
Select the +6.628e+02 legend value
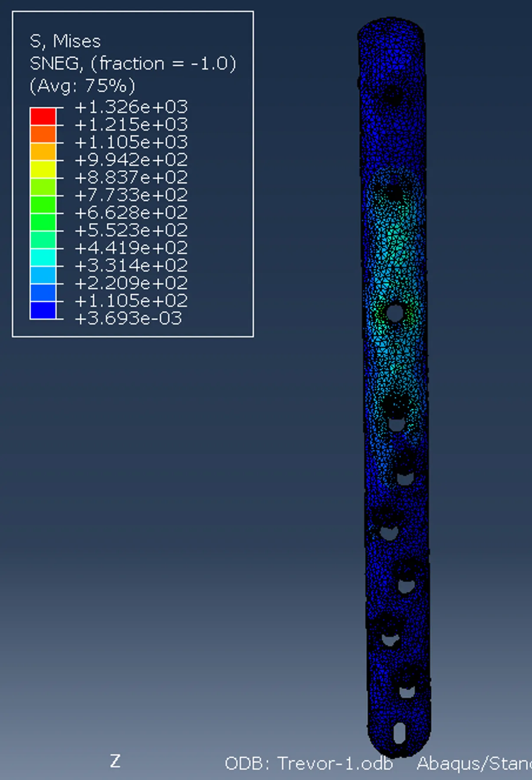(131, 213)
